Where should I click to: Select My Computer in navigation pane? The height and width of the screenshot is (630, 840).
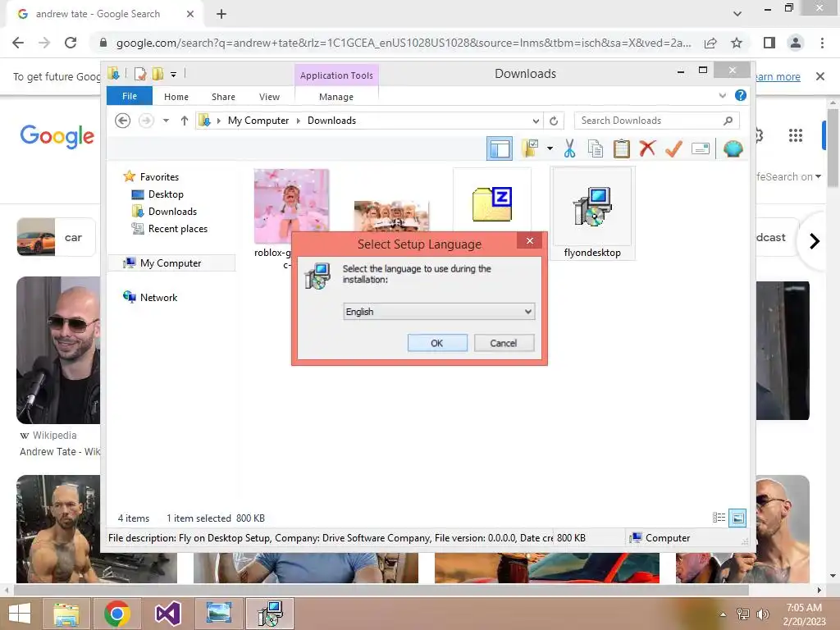171,263
